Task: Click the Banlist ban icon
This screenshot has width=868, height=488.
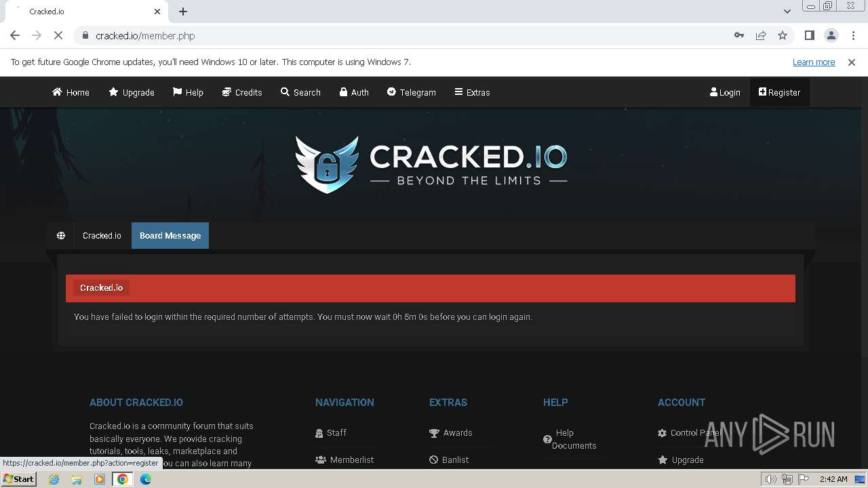Action: [434, 460]
